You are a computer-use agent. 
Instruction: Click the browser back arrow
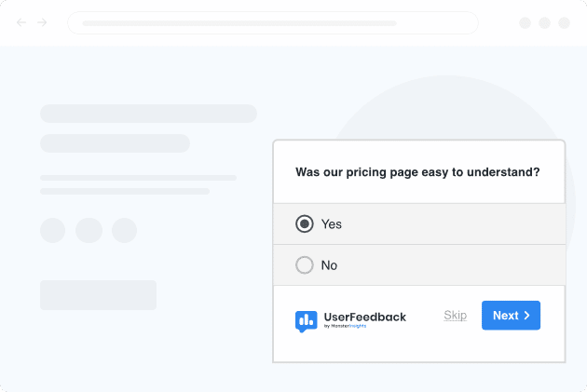coord(21,22)
